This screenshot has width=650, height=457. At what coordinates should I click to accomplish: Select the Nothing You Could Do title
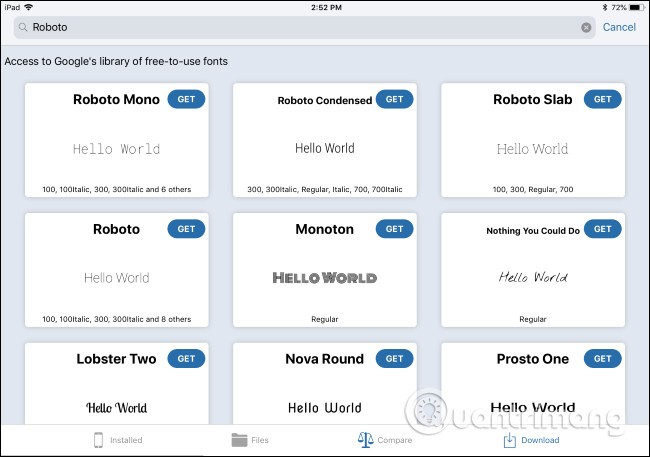[533, 231]
